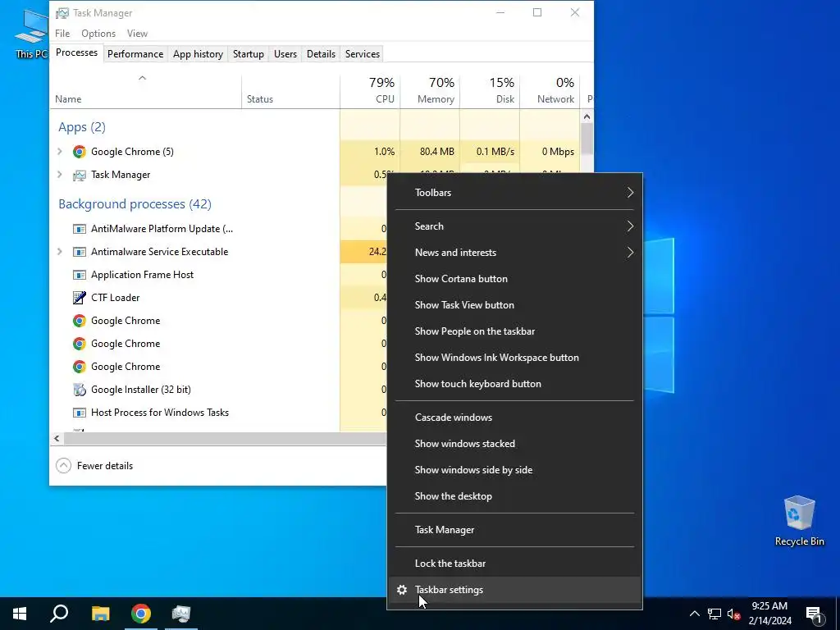Open the News and interests submenu arrow

point(631,253)
